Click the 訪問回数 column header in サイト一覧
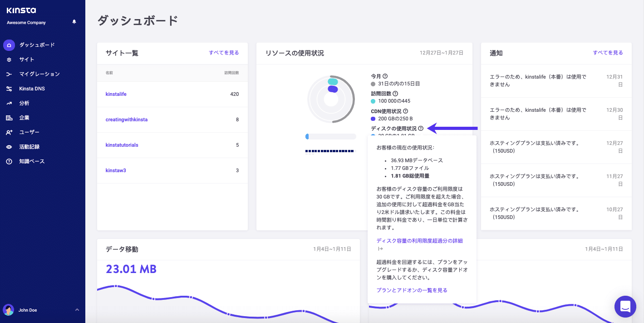Screen dimensions: 644x323 pos(231,73)
